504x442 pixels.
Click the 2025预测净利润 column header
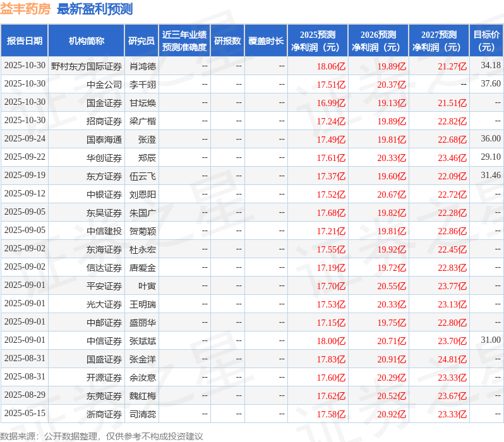318,41
